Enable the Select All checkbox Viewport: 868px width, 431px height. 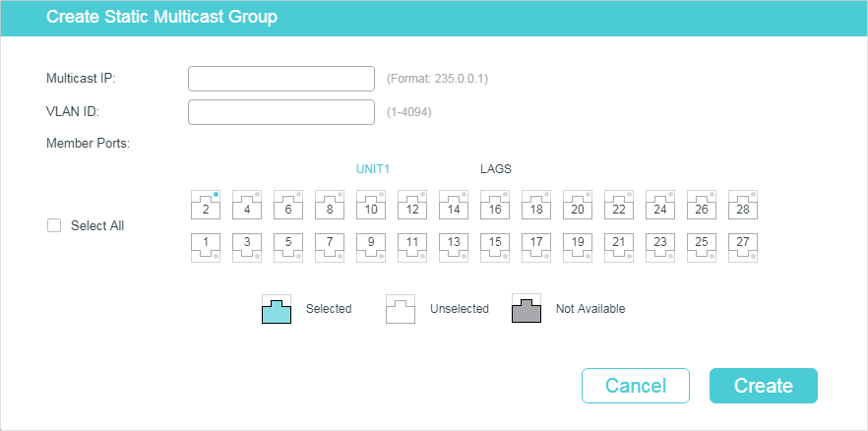pyautogui.click(x=54, y=225)
